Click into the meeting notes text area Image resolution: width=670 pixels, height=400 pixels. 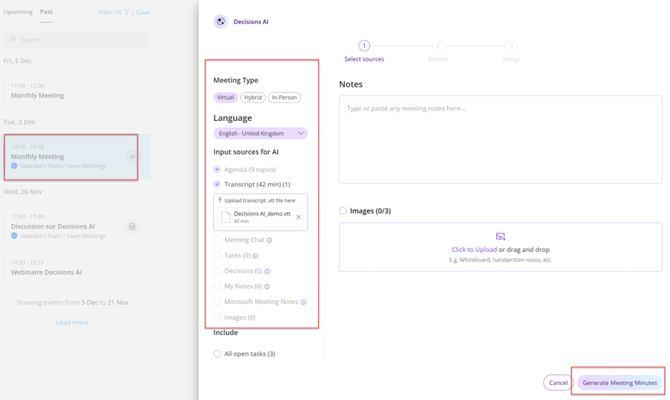click(x=500, y=138)
